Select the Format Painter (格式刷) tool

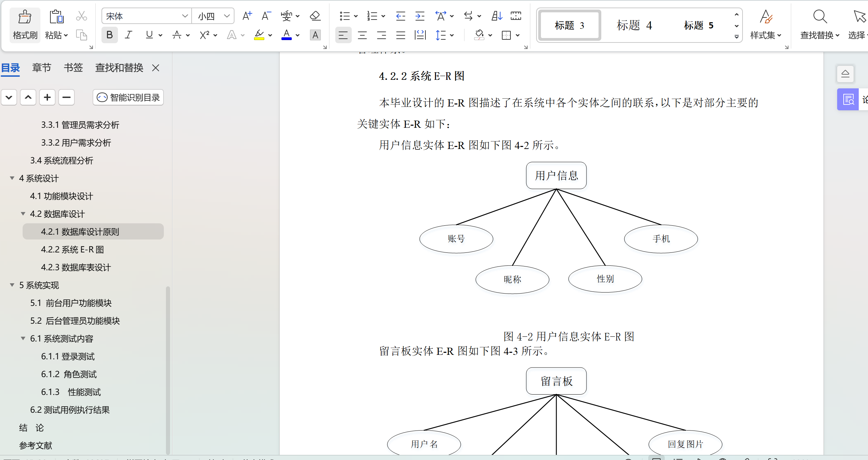point(24,25)
